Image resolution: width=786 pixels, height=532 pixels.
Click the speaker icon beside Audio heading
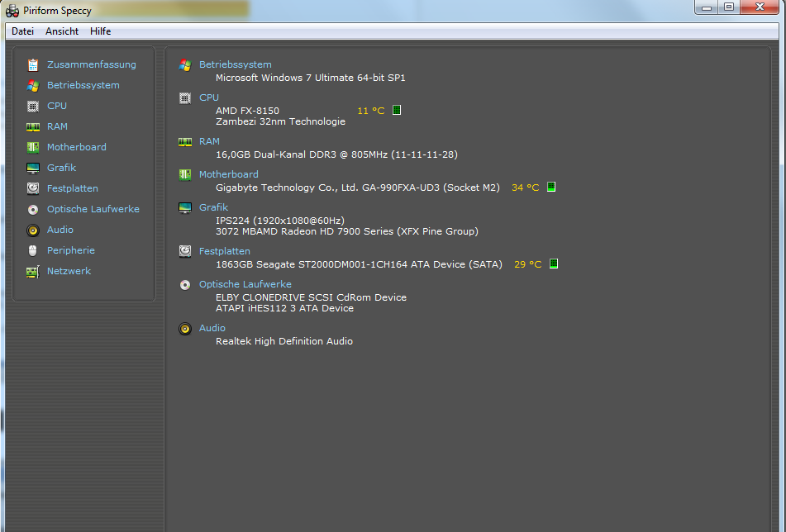[185, 329]
